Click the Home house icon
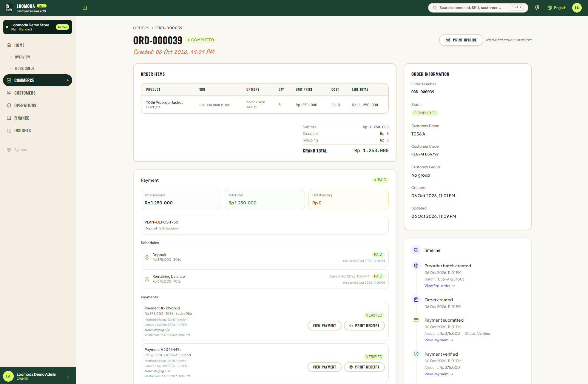Viewport: 588px width, 384px height. 9,45
